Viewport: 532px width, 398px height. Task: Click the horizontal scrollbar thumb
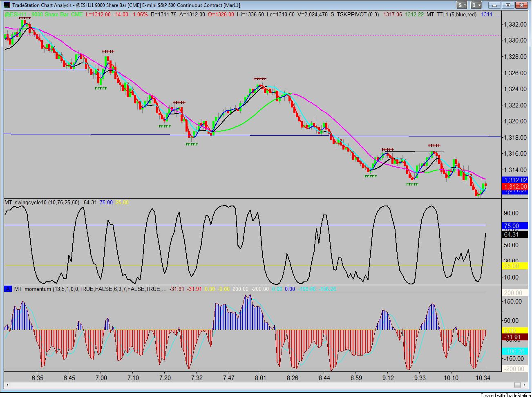point(517,385)
